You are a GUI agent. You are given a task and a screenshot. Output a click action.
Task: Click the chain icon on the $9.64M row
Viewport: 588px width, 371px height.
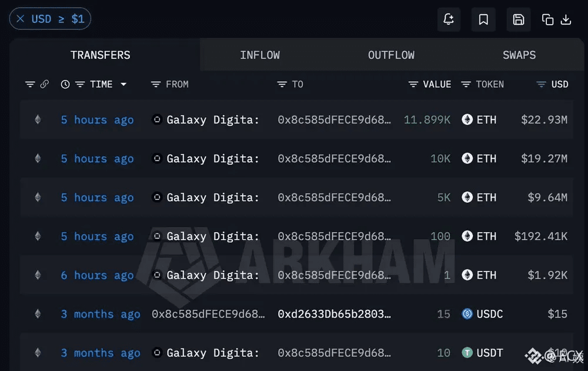38,198
